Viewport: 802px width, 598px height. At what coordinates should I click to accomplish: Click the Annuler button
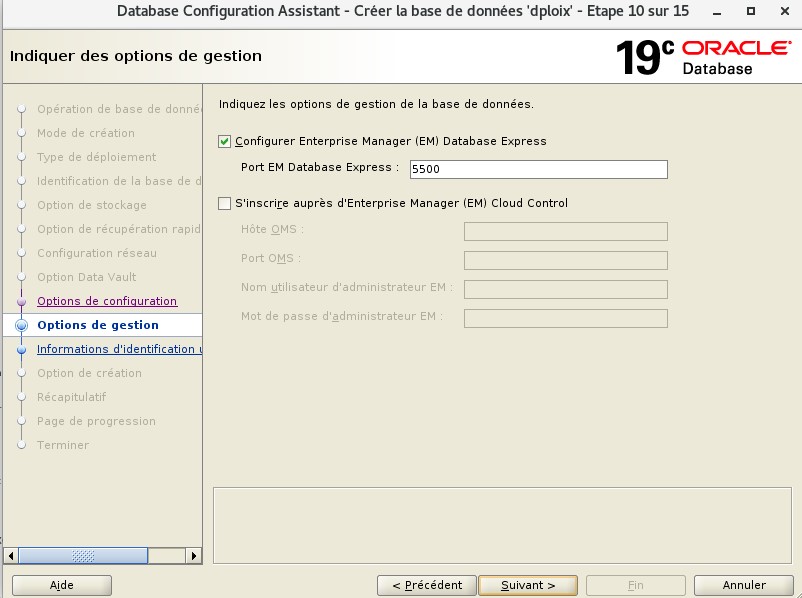click(744, 585)
